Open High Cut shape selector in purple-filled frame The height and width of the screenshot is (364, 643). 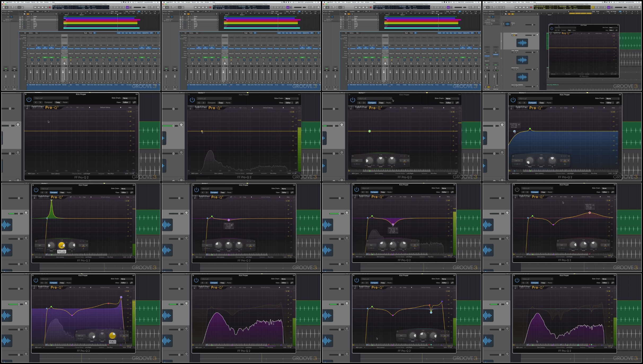80,336
